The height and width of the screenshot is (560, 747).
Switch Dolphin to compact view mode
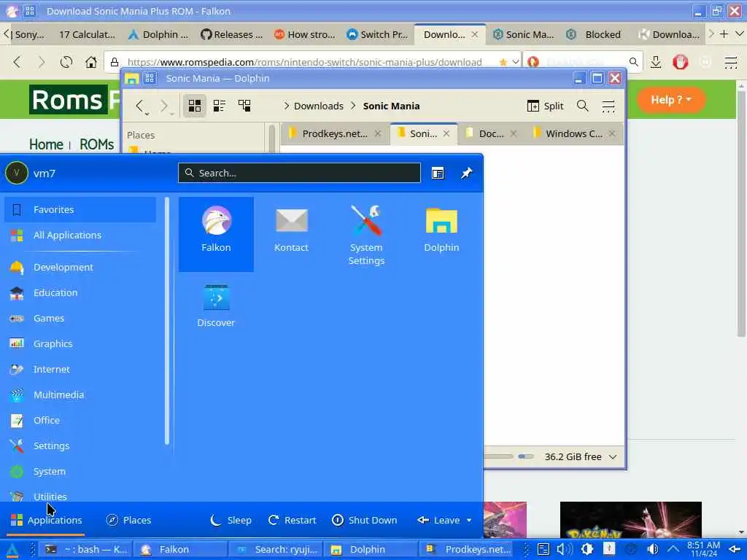tap(219, 106)
